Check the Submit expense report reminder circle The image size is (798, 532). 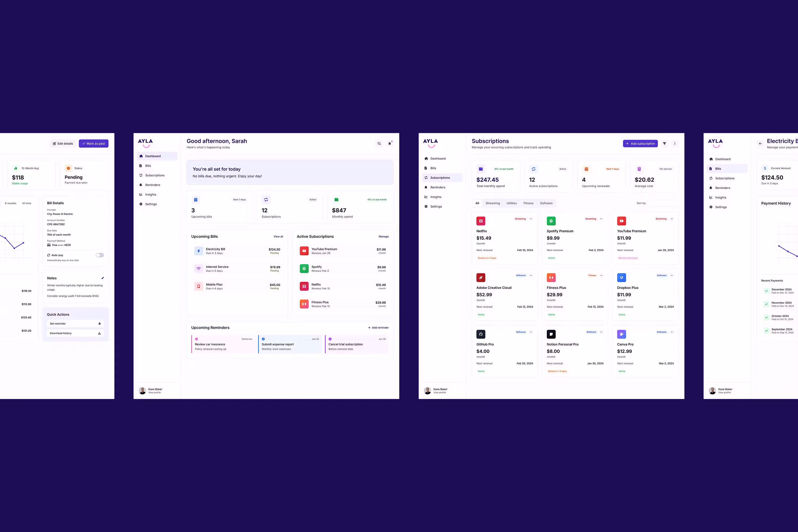[x=263, y=339]
